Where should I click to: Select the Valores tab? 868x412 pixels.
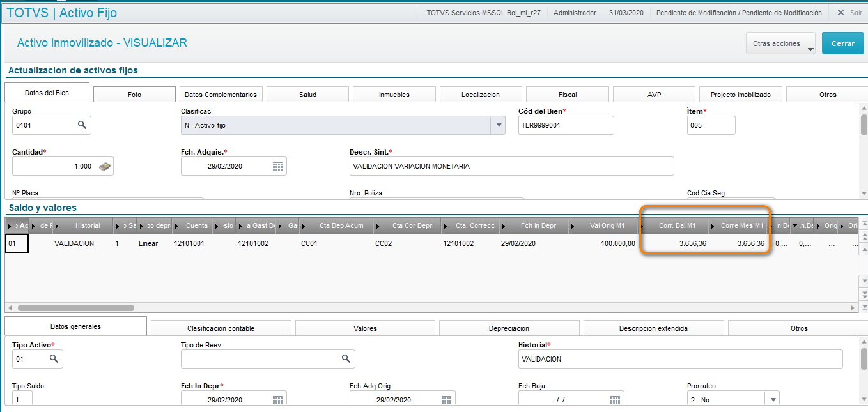pyautogui.click(x=365, y=328)
